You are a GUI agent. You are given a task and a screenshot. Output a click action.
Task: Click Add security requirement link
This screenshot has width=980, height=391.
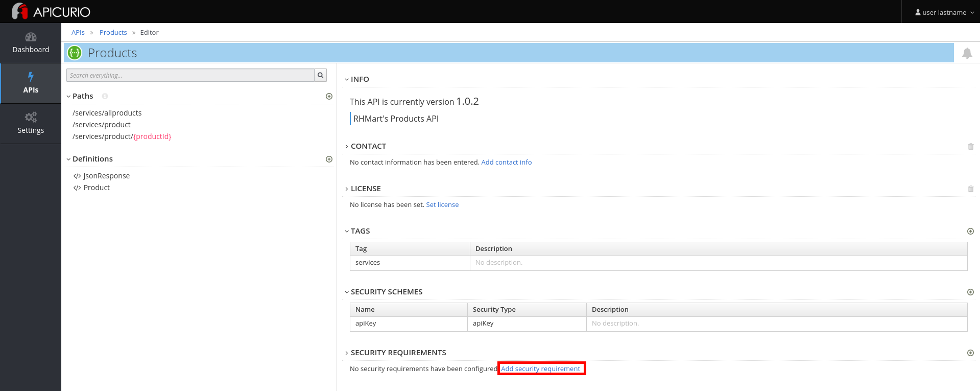coord(540,369)
